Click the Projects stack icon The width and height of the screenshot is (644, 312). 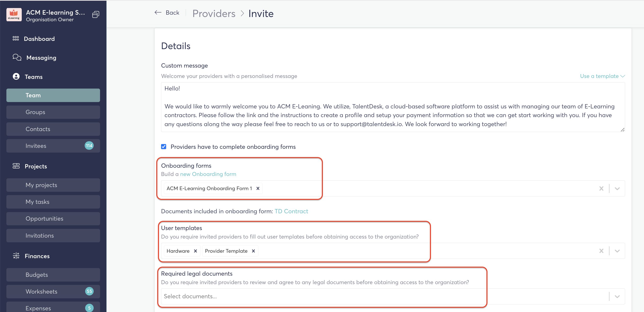[16, 166]
